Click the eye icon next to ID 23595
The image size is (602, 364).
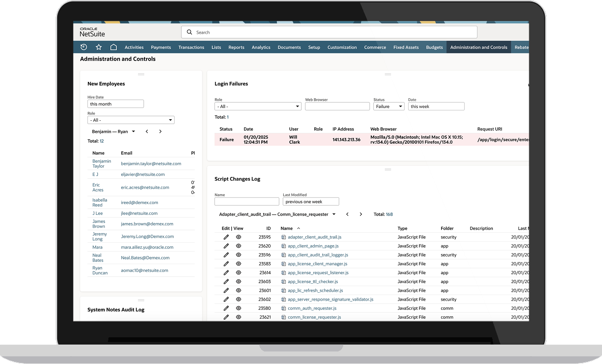coord(238,237)
